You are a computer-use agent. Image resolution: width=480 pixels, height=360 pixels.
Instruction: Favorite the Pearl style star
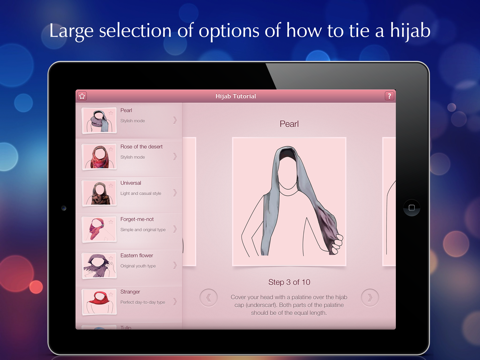click(x=111, y=112)
